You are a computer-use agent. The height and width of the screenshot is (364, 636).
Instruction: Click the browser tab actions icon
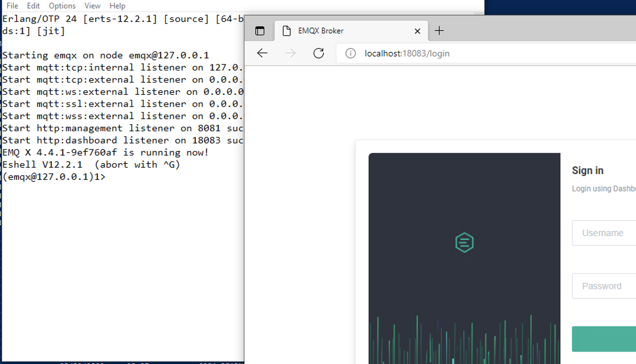pos(260,31)
